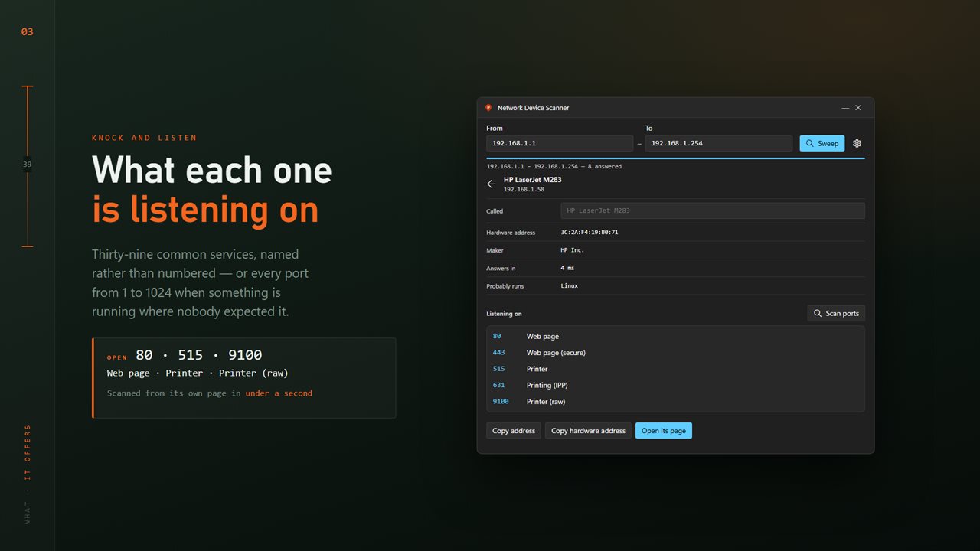Focus the From address field

click(x=560, y=143)
